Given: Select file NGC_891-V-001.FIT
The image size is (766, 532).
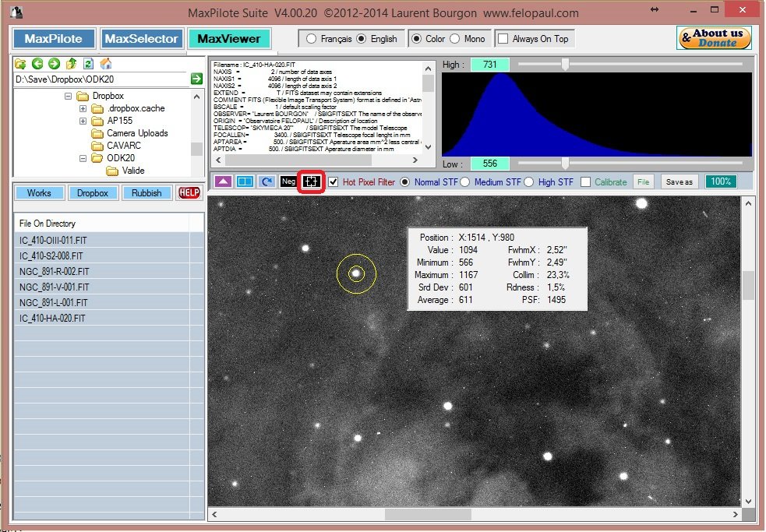Looking at the screenshot, I should coord(108,287).
